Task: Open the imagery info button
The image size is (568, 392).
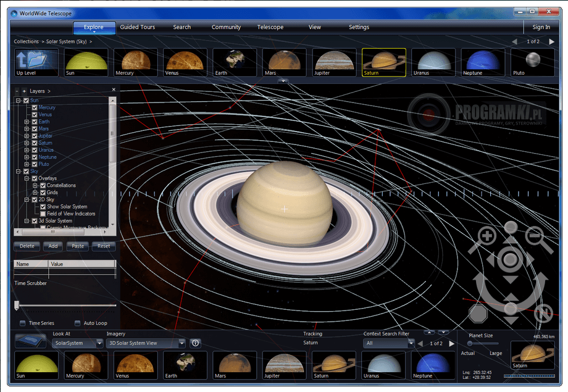Action: tap(195, 343)
